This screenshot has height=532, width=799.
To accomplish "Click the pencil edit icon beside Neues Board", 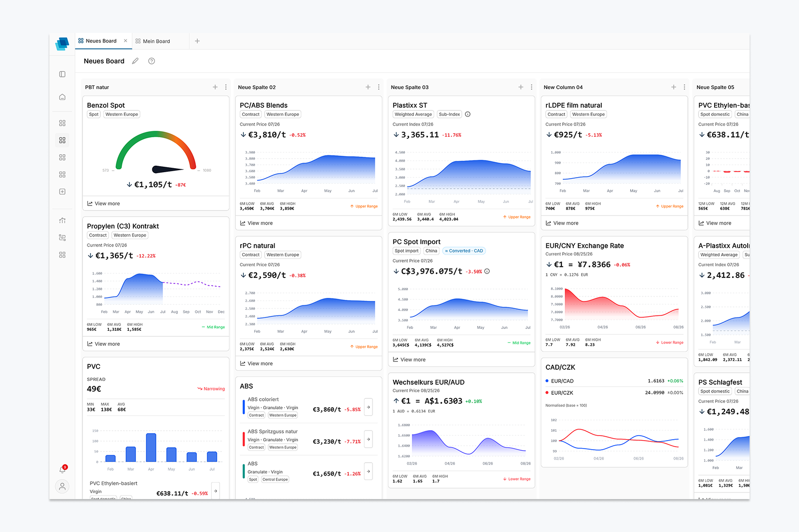I will 135,61.
